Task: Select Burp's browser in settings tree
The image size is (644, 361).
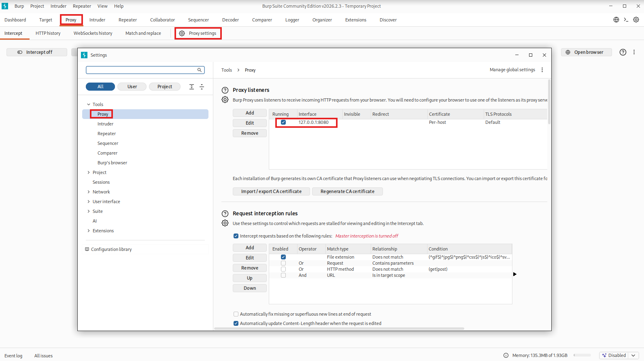Action: tap(112, 163)
